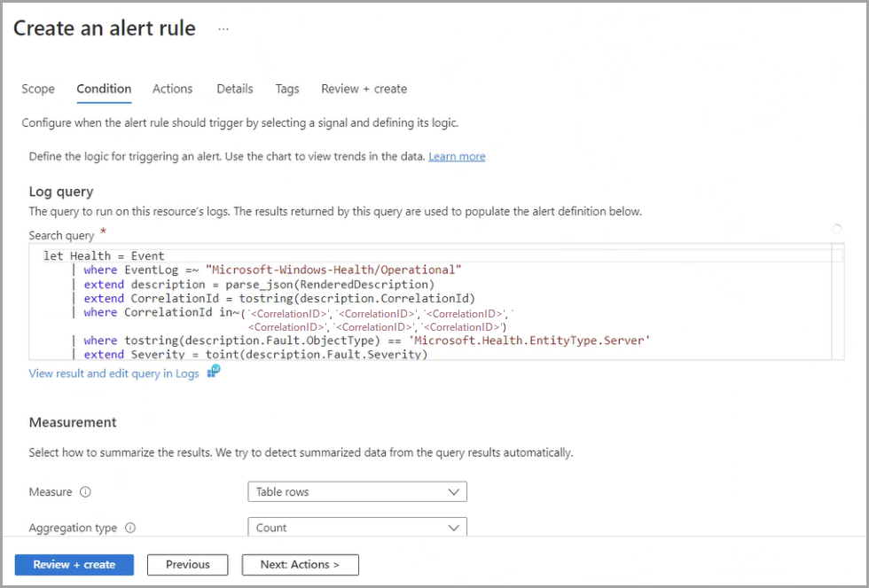Open the Actions tab
This screenshot has width=869, height=588.
coord(172,89)
